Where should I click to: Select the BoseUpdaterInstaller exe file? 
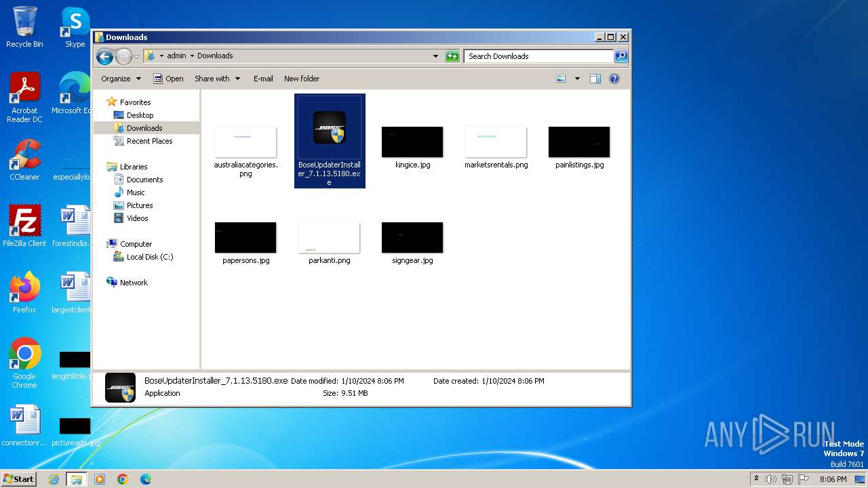(330, 141)
